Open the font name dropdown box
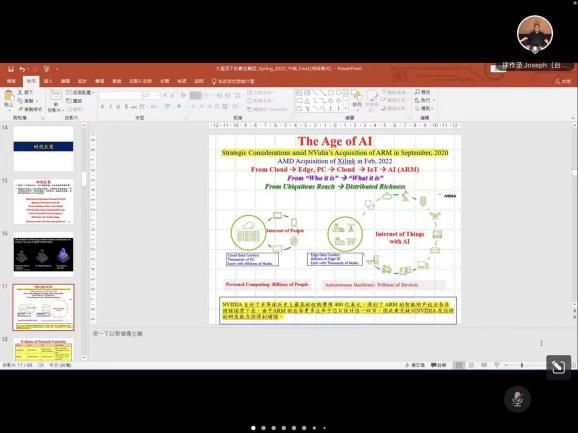This screenshot has height=433, width=578. pos(121,95)
